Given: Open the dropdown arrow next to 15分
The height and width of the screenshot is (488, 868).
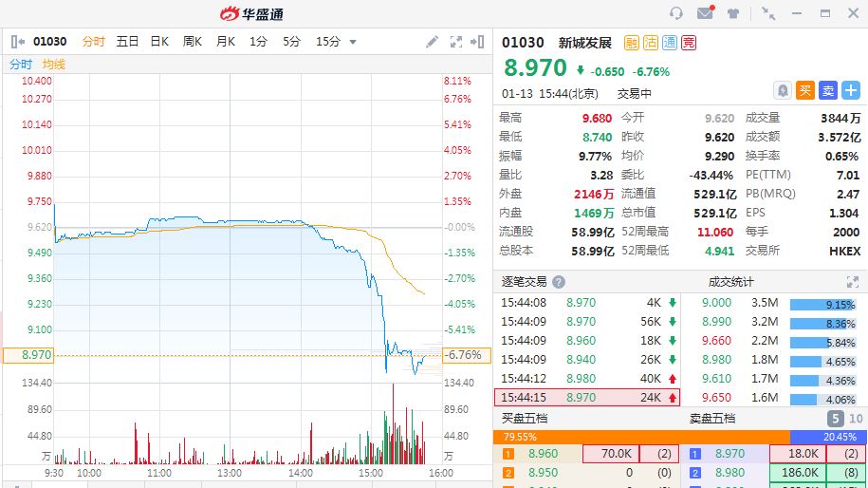Looking at the screenshot, I should [353, 42].
